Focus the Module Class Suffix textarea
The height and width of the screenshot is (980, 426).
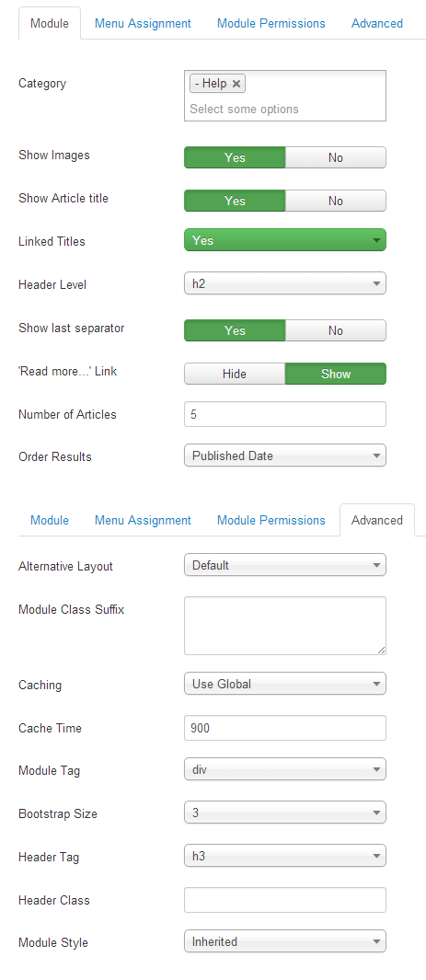pos(285,626)
